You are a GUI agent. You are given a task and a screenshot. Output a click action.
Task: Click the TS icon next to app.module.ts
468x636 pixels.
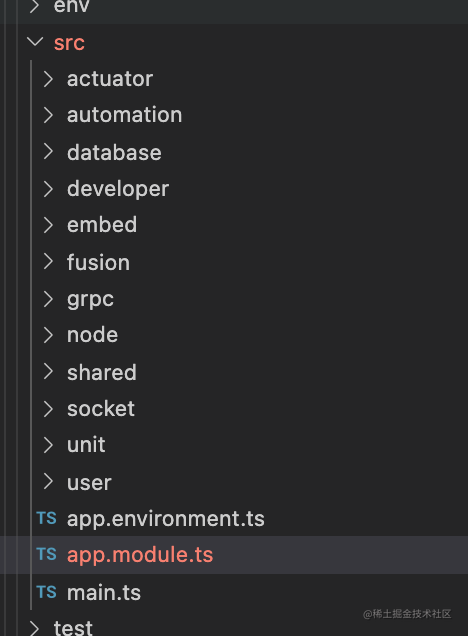click(x=46, y=554)
